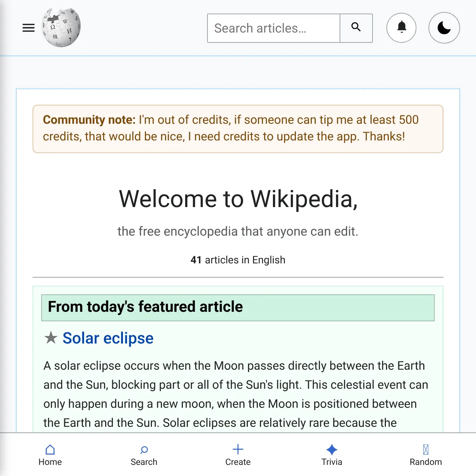Screen dimensions: 476x476
Task: Go to Home in bottom navigation
Action: pos(50,455)
